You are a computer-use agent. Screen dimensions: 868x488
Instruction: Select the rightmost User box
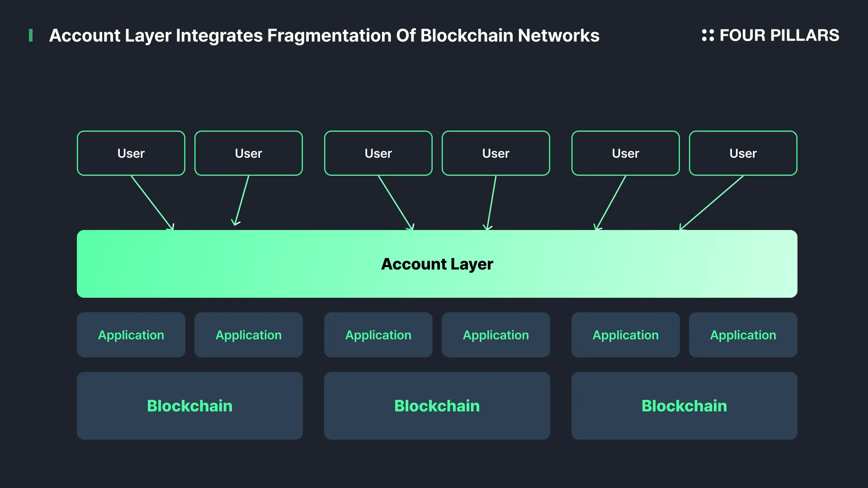coord(743,153)
